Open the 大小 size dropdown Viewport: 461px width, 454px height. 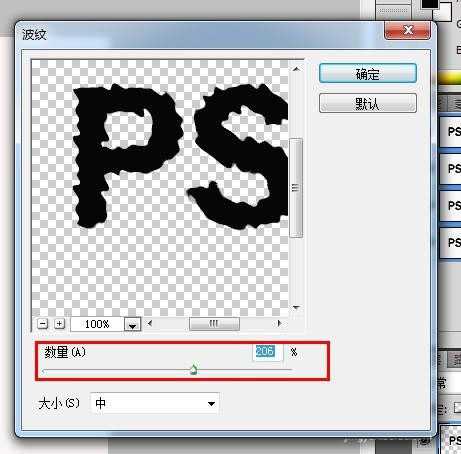pos(155,403)
